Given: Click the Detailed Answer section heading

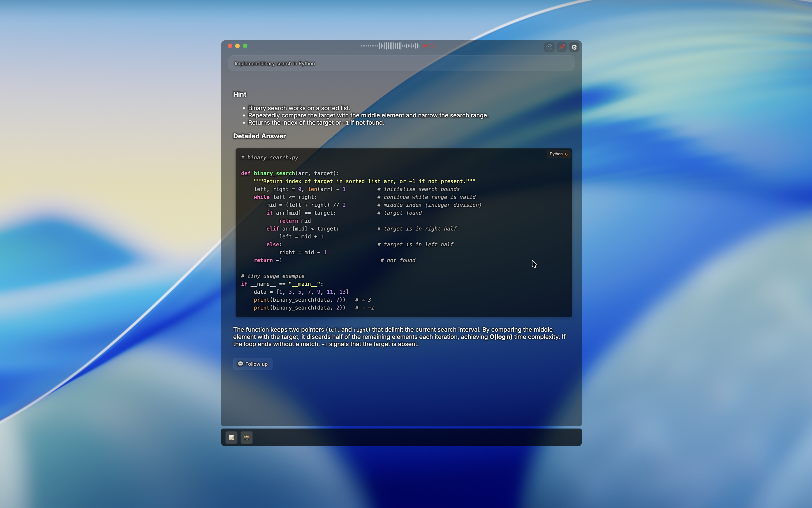Looking at the screenshot, I should point(259,136).
